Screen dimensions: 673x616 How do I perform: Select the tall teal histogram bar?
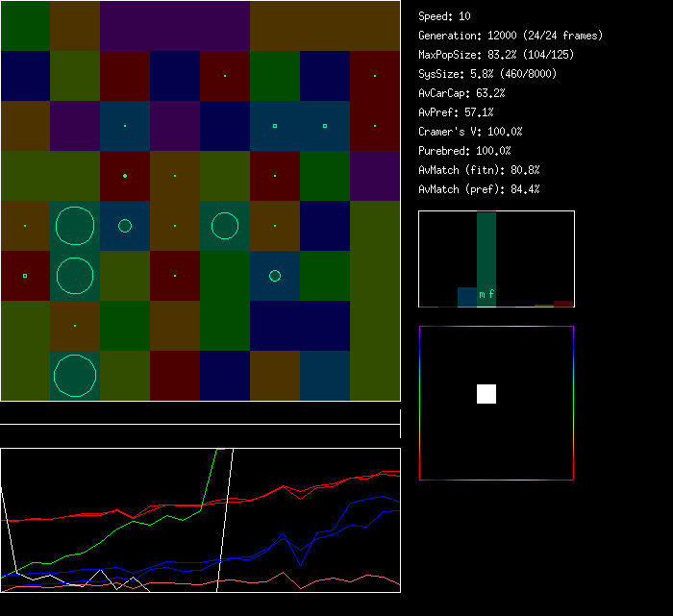point(486,258)
